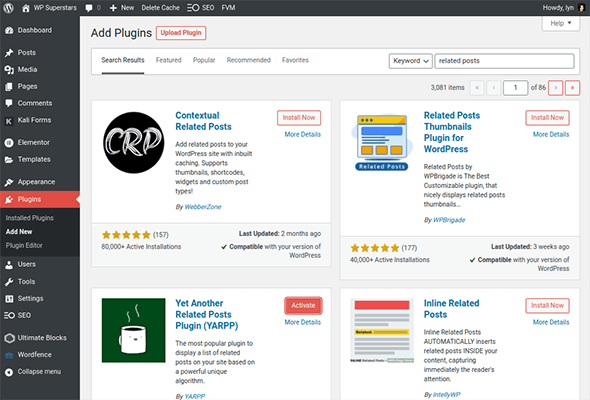Open YARPP author link
The image size is (590, 400).
pyautogui.click(x=195, y=396)
